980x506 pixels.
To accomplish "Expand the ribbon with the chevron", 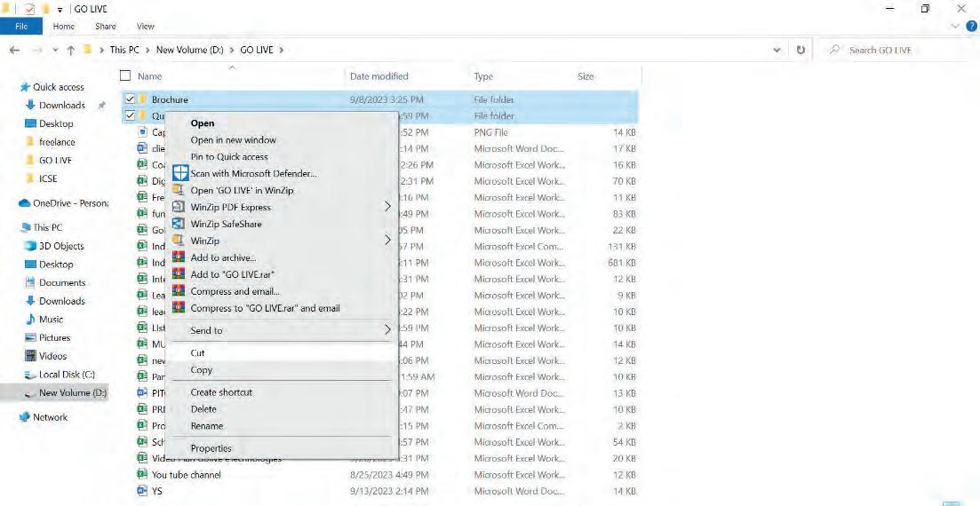I will 954,27.
